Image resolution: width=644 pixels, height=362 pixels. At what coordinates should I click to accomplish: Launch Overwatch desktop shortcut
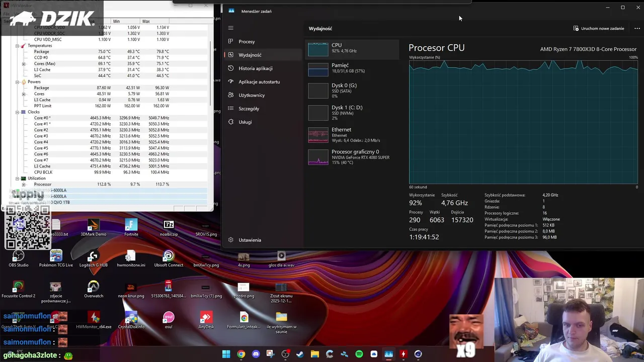coord(94,290)
